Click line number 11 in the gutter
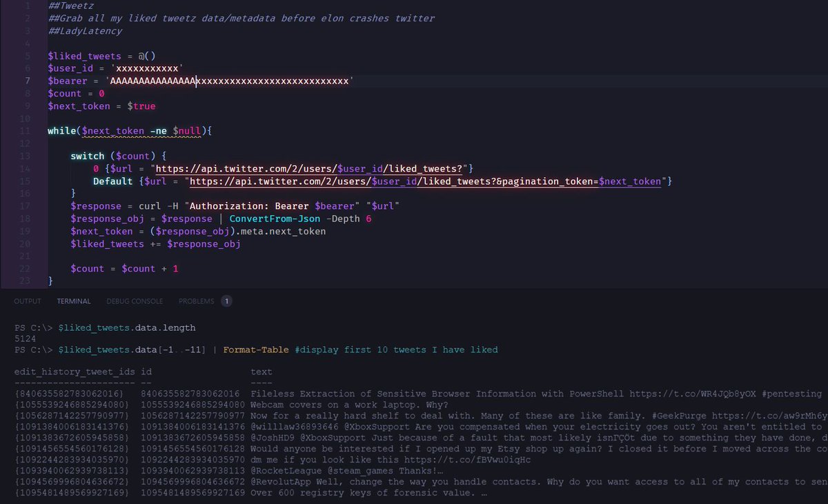Image resolution: width=828 pixels, height=504 pixels. [25, 131]
